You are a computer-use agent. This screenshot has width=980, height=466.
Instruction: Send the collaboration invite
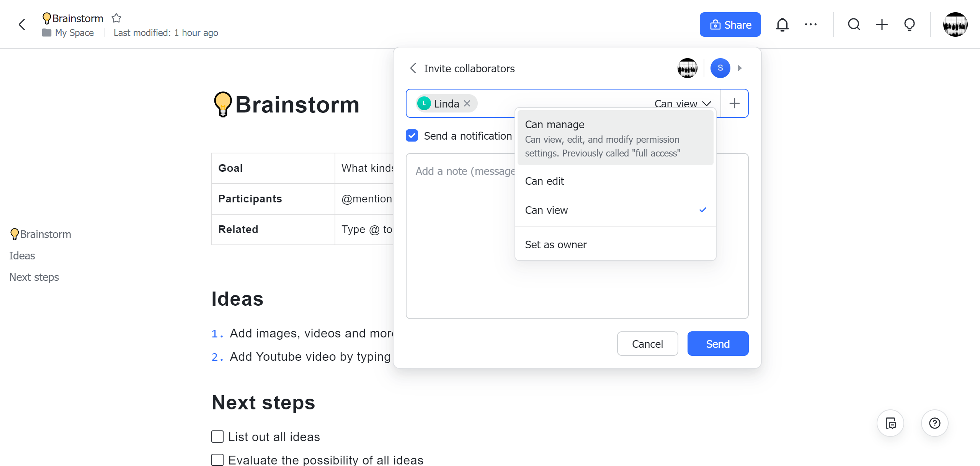[717, 343]
